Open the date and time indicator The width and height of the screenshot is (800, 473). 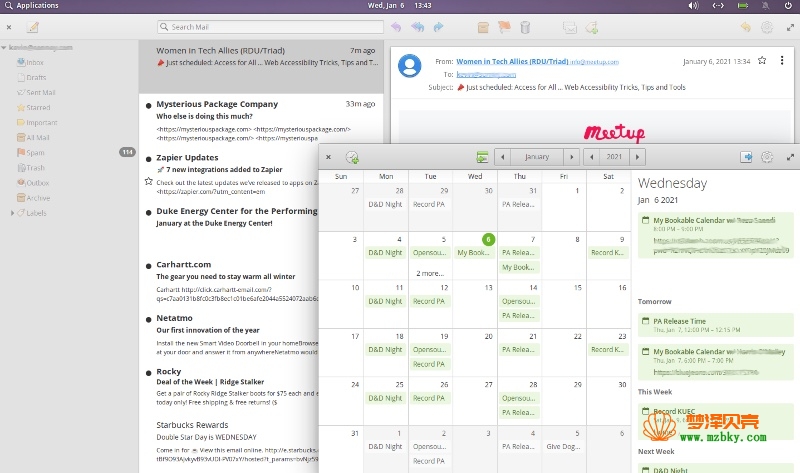click(399, 6)
